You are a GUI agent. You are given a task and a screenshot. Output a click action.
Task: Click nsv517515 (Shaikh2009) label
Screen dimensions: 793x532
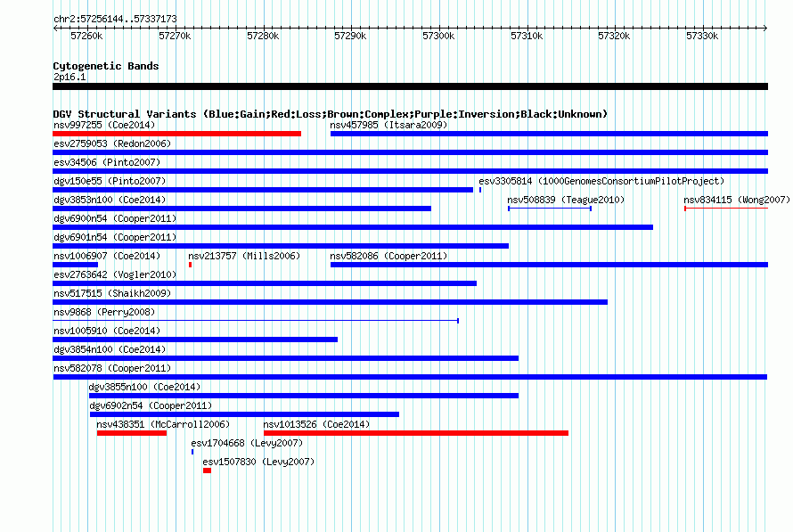pyautogui.click(x=112, y=293)
